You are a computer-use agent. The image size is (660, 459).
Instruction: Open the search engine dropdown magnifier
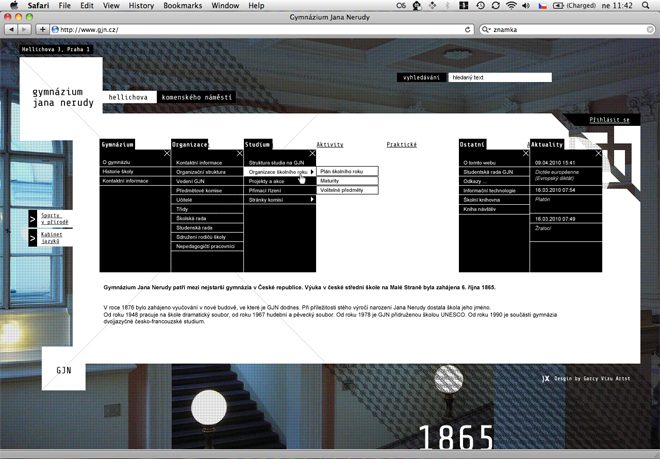pos(486,29)
